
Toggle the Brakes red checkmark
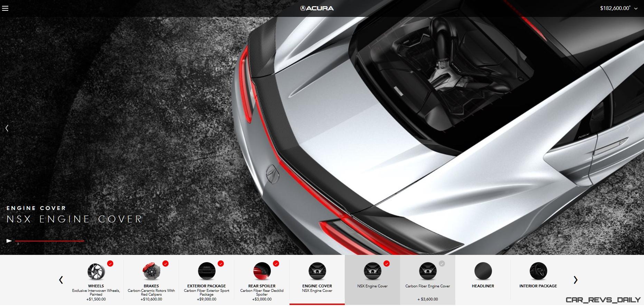[x=165, y=264]
